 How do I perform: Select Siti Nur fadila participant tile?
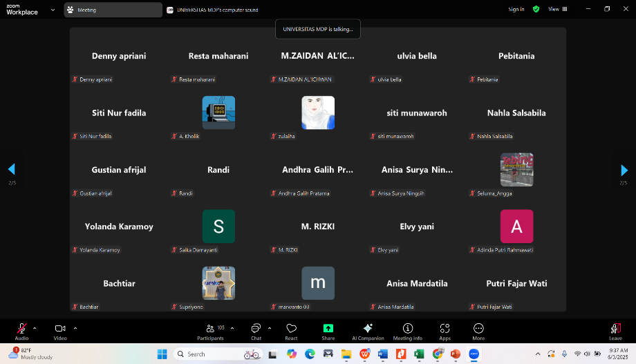point(119,113)
